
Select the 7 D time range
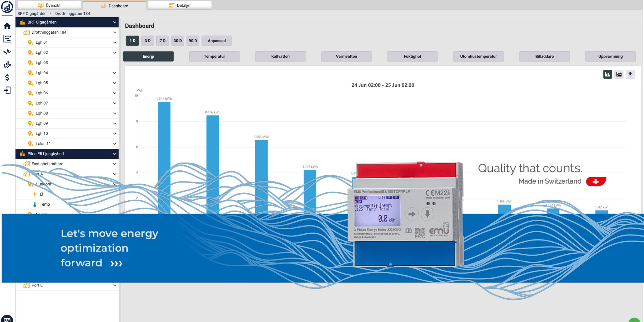pyautogui.click(x=163, y=41)
